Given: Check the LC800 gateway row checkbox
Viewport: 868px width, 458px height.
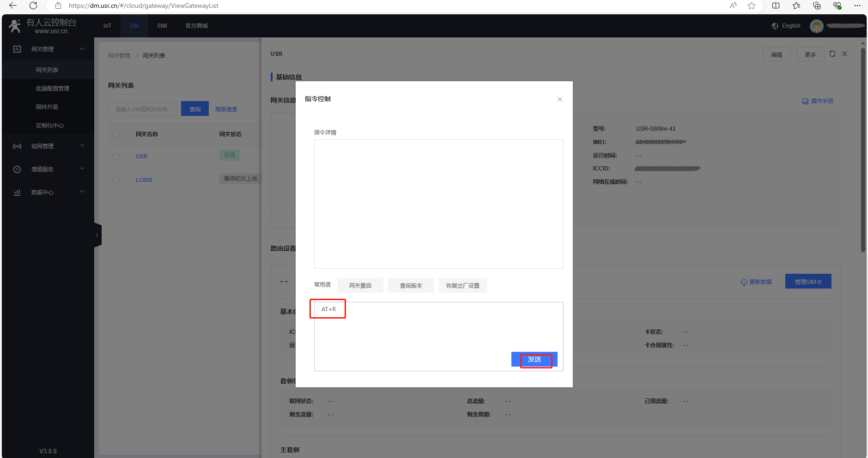Looking at the screenshot, I should pos(116,180).
